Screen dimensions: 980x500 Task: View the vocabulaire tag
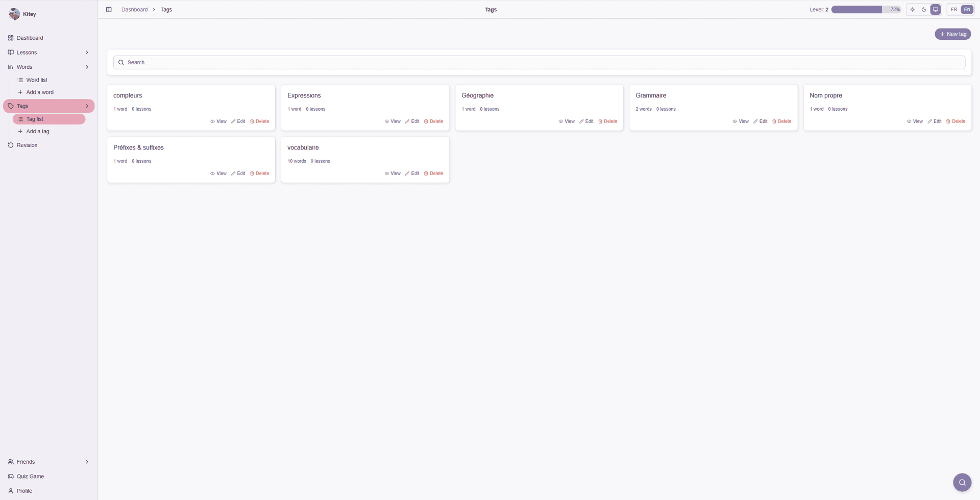[x=393, y=173]
